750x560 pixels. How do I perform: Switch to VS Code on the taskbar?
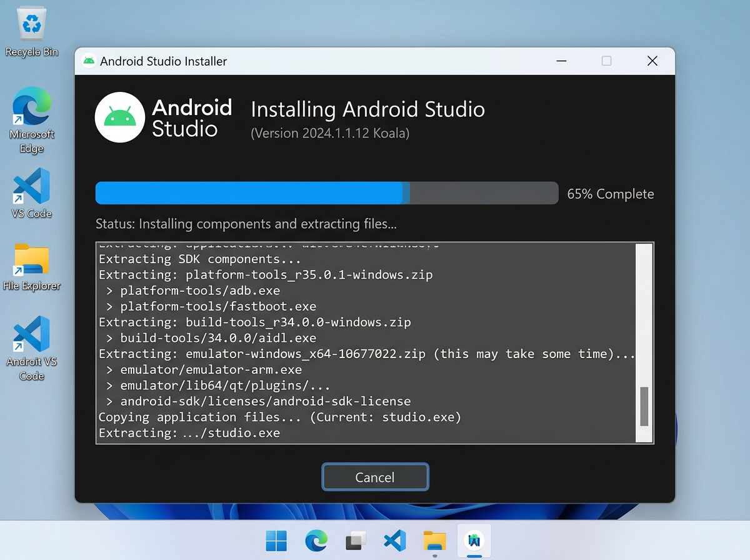click(395, 541)
